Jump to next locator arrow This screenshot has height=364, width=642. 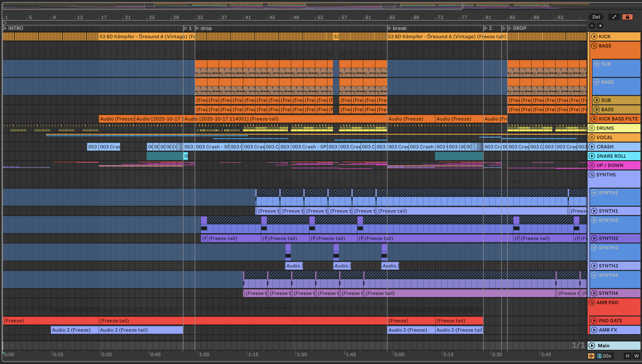pos(600,26)
